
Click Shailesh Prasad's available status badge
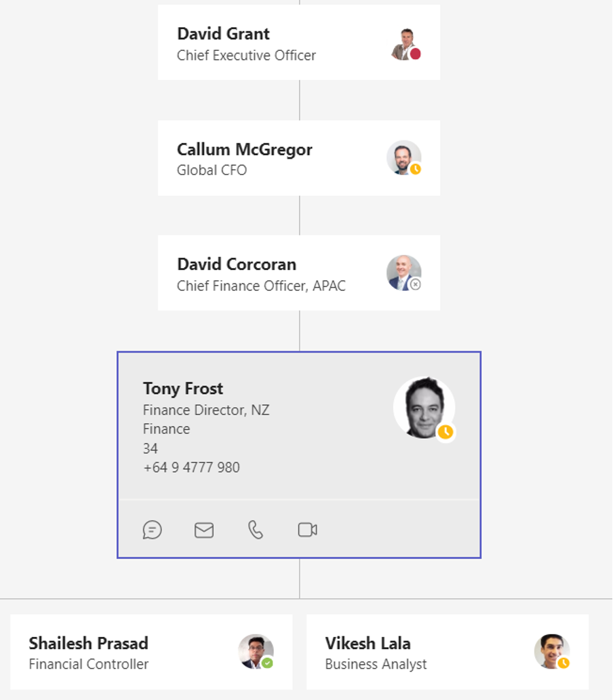click(267, 663)
